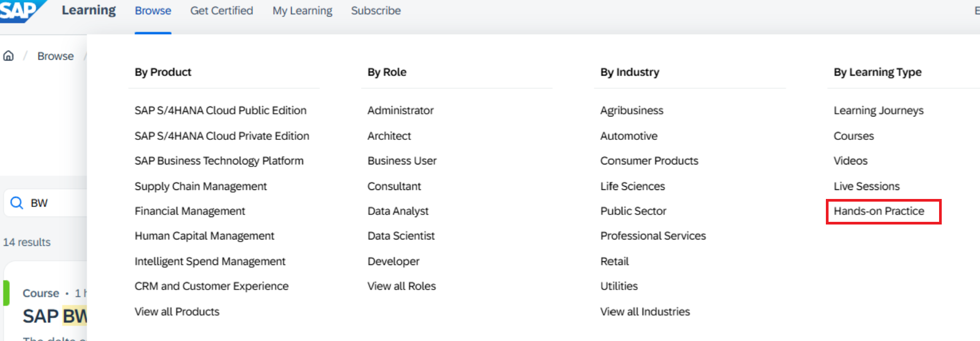
Task: Select SAP S/4HANA Cloud Private Edition
Action: pyautogui.click(x=222, y=136)
